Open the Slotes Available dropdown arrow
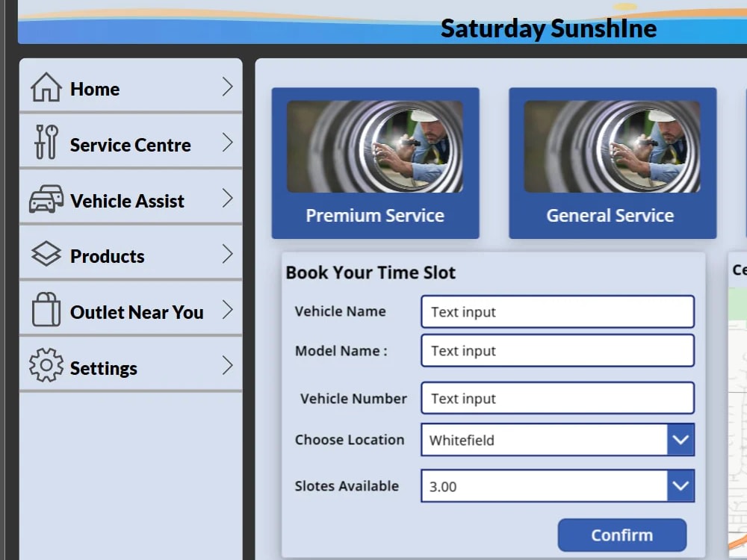The width and height of the screenshot is (747, 560). 681,486
